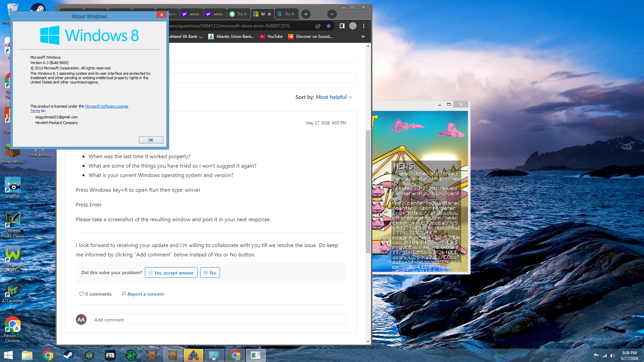644x362 pixels.
Task: Switch to the green shield 'Try W' tab
Action: (x=239, y=14)
